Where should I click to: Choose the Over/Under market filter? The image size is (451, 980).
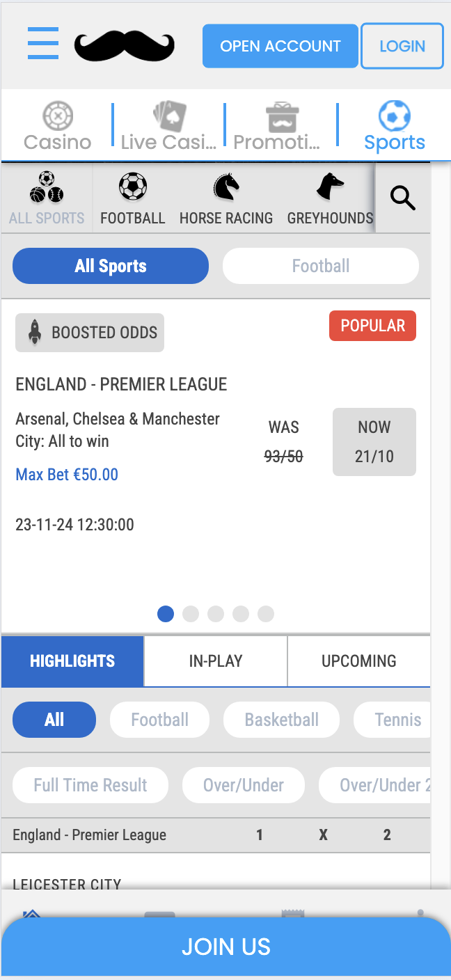coord(244,785)
